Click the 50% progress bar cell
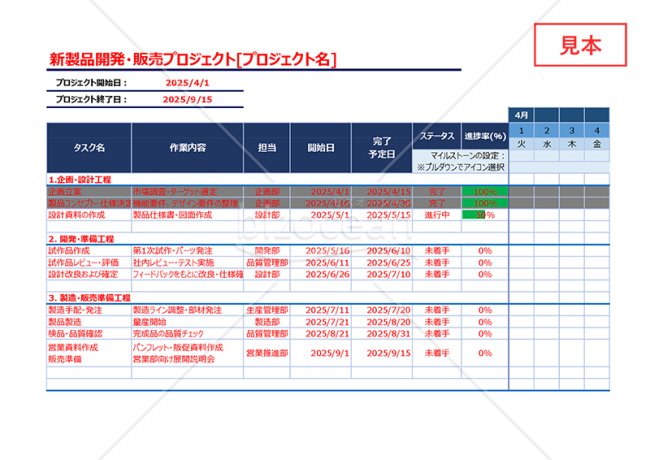 coord(485,215)
